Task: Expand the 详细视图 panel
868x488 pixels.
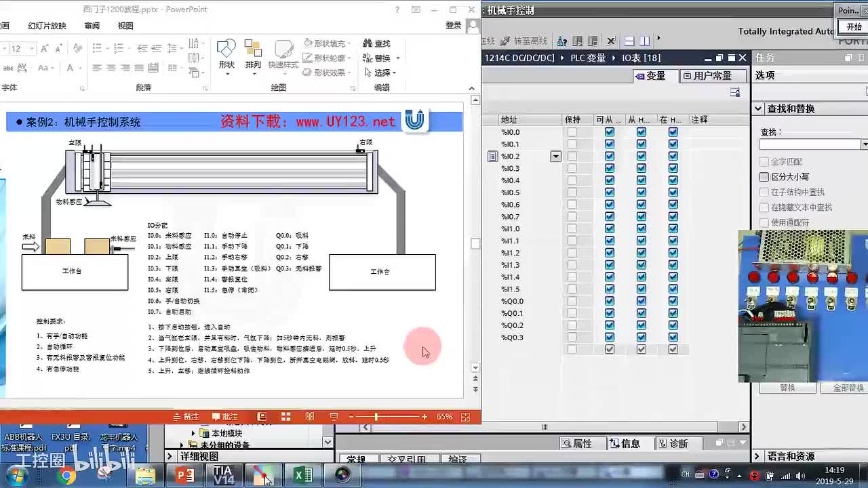Action: pos(170,457)
